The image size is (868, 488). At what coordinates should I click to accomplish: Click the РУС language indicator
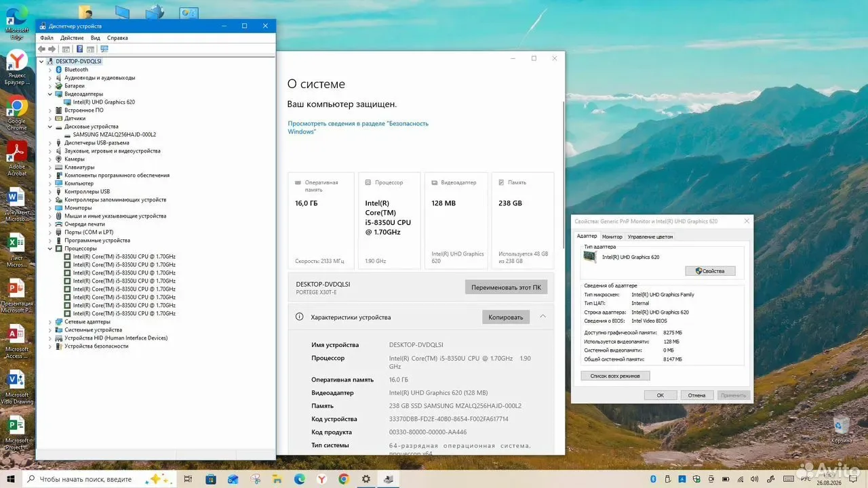click(x=807, y=479)
